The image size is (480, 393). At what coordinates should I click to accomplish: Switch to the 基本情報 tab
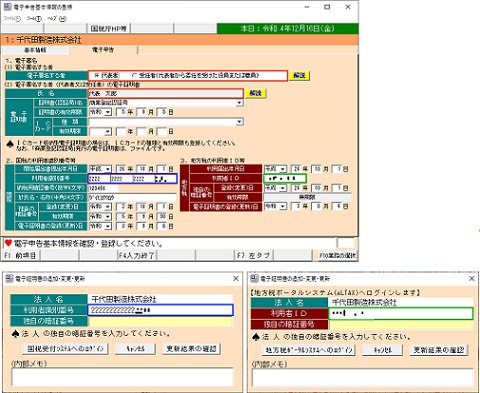(35, 50)
